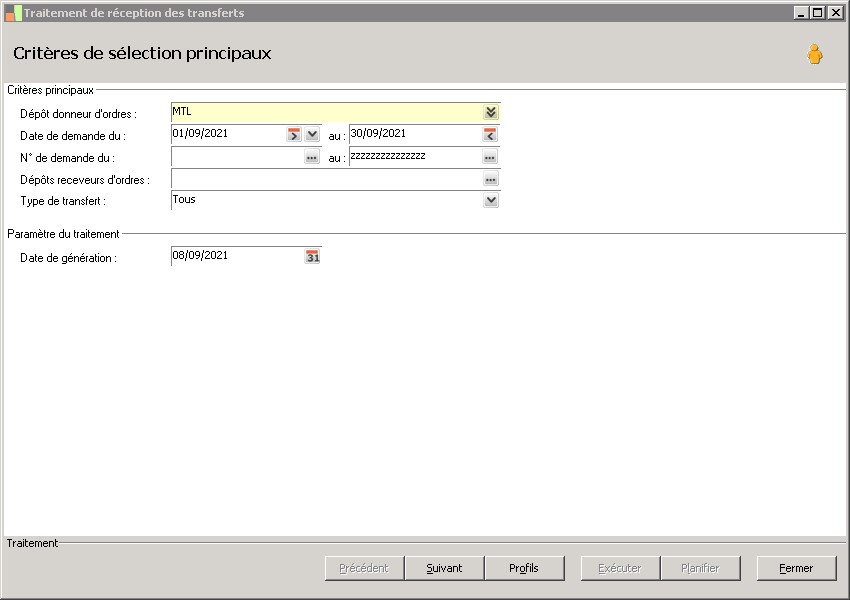Click the application icon in the title bar

point(13,13)
